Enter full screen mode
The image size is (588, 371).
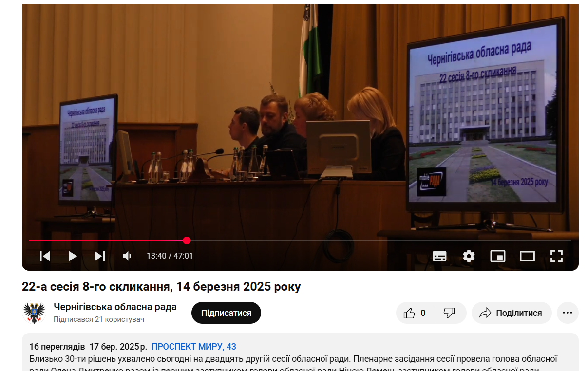[x=556, y=256]
